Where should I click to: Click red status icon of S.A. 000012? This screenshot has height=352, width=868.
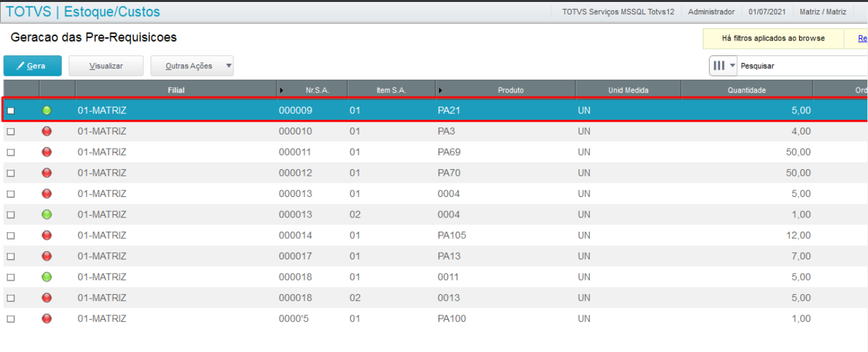tap(46, 172)
